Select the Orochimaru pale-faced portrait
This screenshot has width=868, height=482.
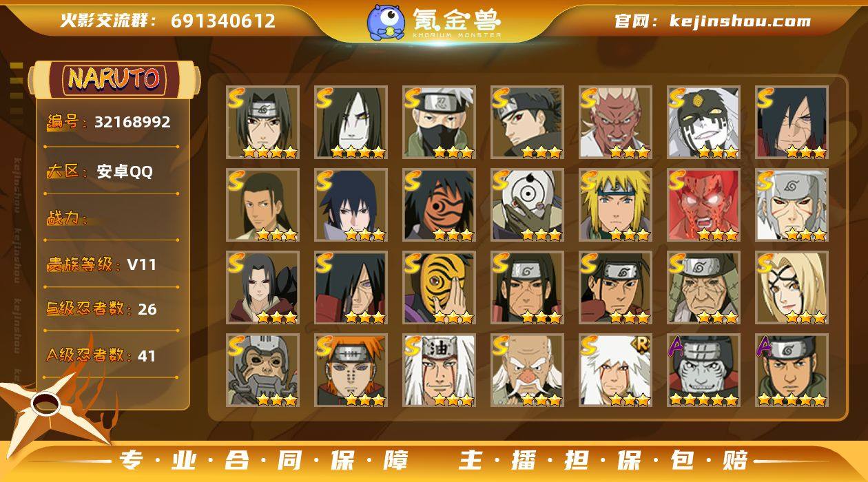click(x=351, y=123)
